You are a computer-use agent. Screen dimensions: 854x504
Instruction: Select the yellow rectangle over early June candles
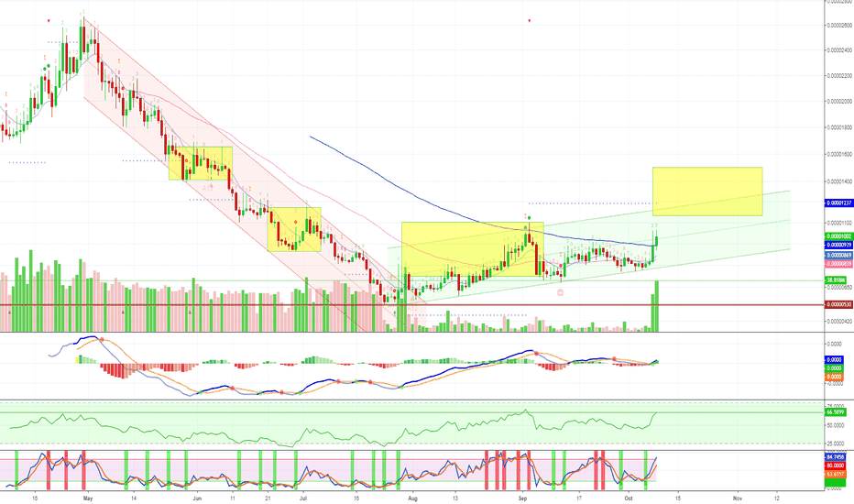click(x=201, y=163)
